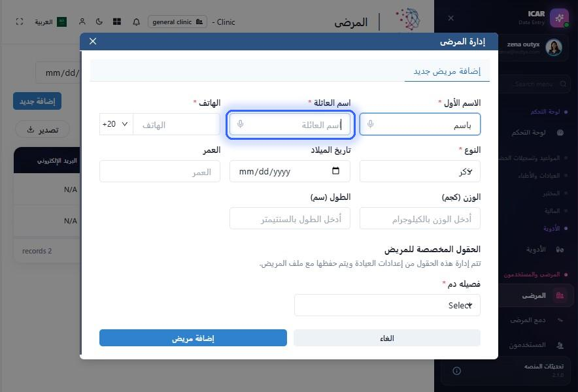The height and width of the screenshot is (392, 578).
Task: Open notifications bell icon
Action: point(137,22)
